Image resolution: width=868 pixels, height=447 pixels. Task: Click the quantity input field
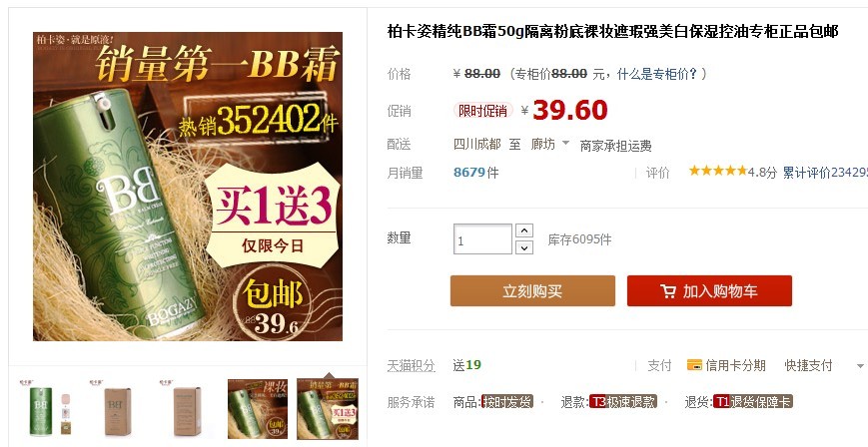482,239
